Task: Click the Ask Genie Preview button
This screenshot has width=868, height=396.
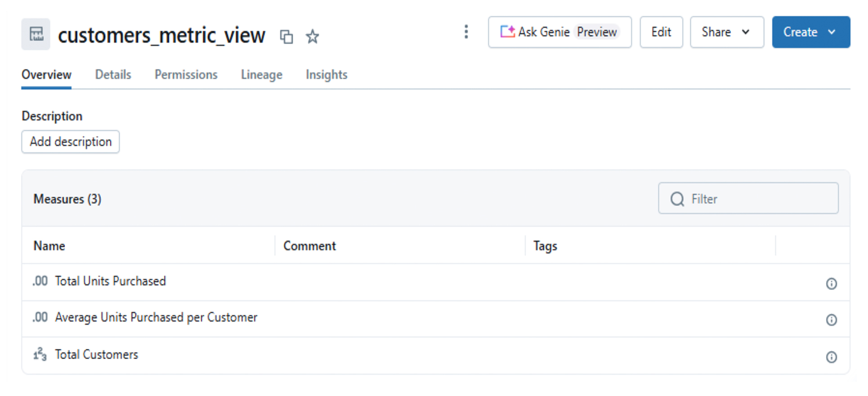Action: coord(559,32)
